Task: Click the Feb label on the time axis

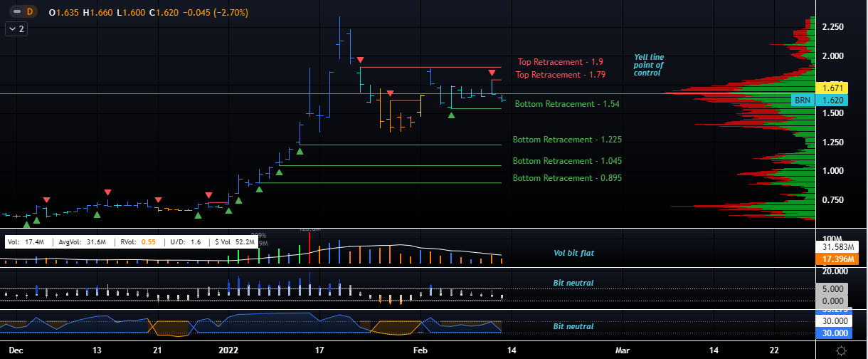Action: click(x=420, y=350)
